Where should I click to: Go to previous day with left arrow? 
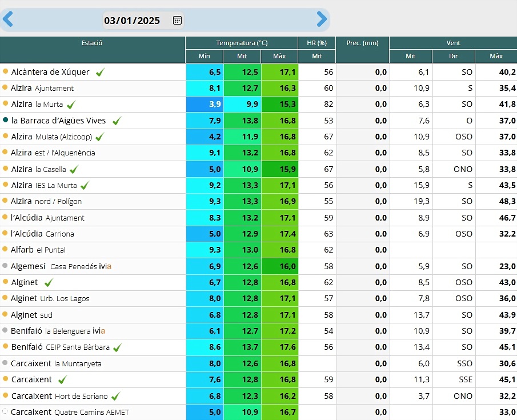point(8,19)
